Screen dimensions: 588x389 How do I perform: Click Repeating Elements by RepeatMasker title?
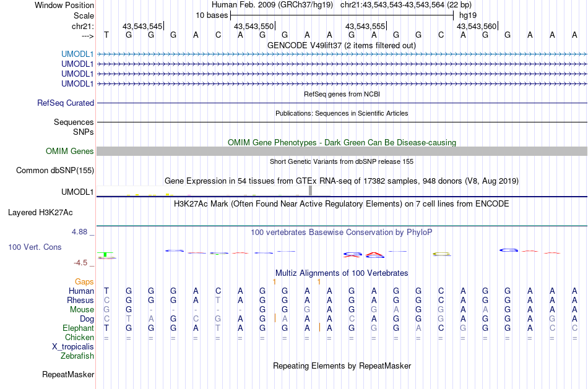pos(342,365)
